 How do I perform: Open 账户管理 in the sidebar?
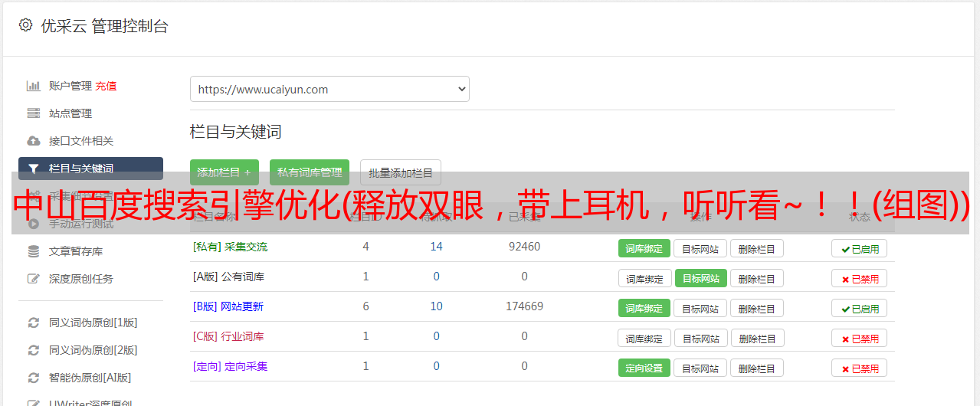(x=70, y=86)
